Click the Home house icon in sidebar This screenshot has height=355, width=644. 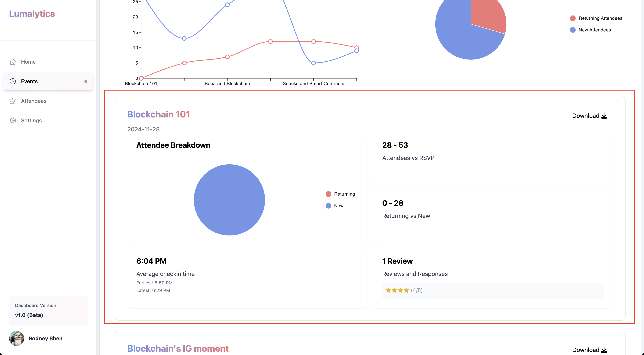[x=13, y=62]
